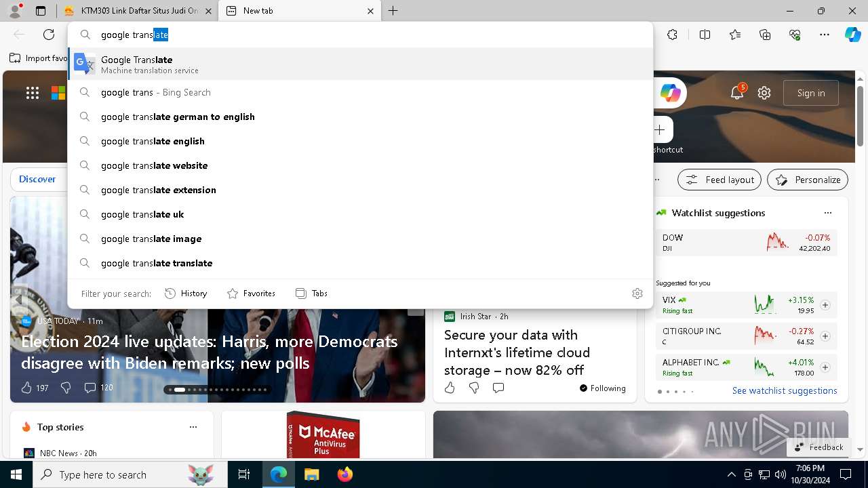
Task: Open Task View on the taskbar
Action: [x=244, y=474]
